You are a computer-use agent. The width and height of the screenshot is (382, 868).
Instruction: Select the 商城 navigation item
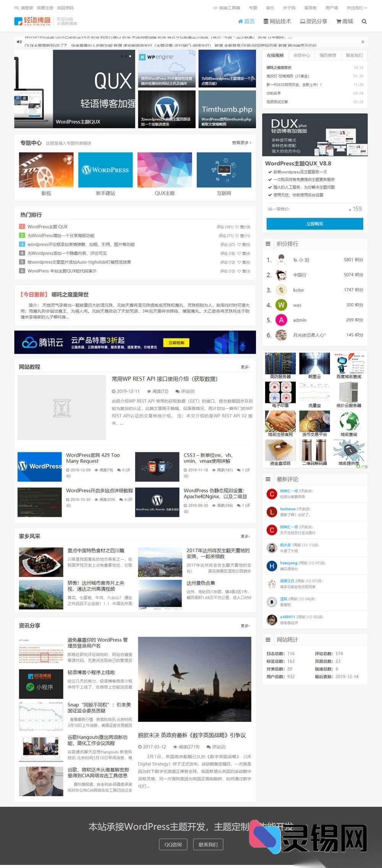click(x=345, y=21)
